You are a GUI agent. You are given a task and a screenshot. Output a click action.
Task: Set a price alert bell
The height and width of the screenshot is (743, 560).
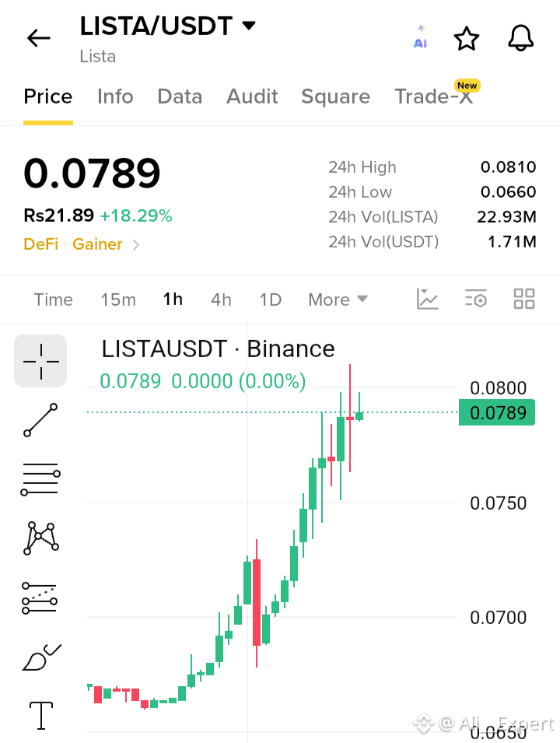pyautogui.click(x=520, y=38)
